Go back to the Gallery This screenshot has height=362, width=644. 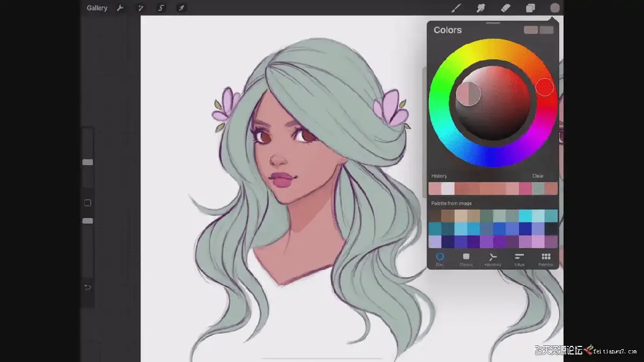pyautogui.click(x=97, y=8)
